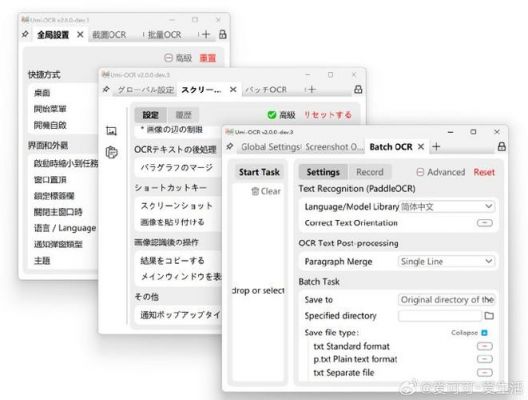Image resolution: width=528 pixels, height=400 pixels.
Task: Click 桌面 shortcut option in Chinese window
Action: 42,93
